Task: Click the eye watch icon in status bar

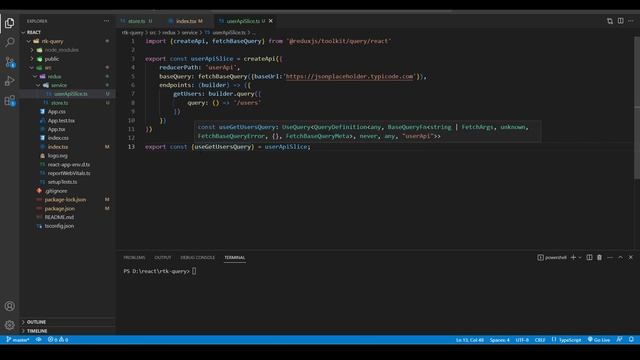Action: (38, 340)
